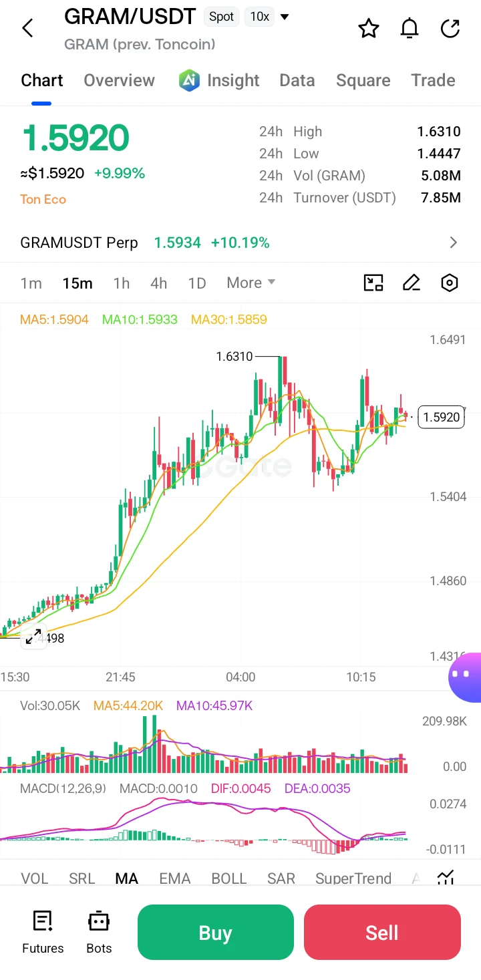The height and width of the screenshot is (980, 481).
Task: Tap the MA5:1.5904 legend label
Action: click(54, 319)
